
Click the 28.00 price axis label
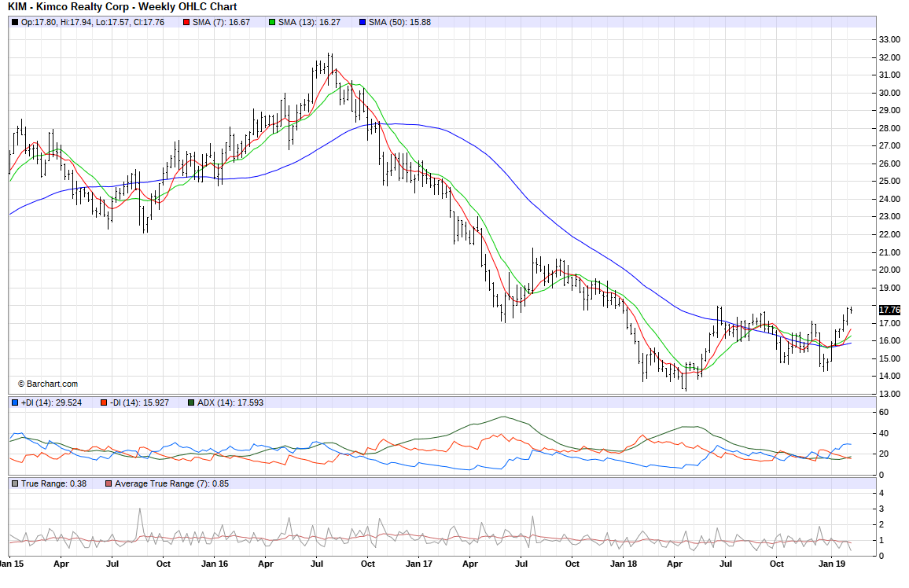tap(890, 129)
